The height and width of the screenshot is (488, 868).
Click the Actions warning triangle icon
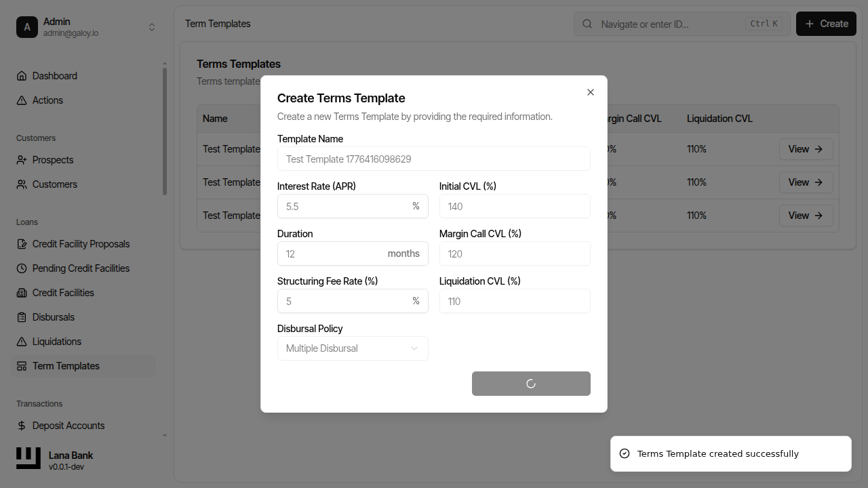[20, 100]
